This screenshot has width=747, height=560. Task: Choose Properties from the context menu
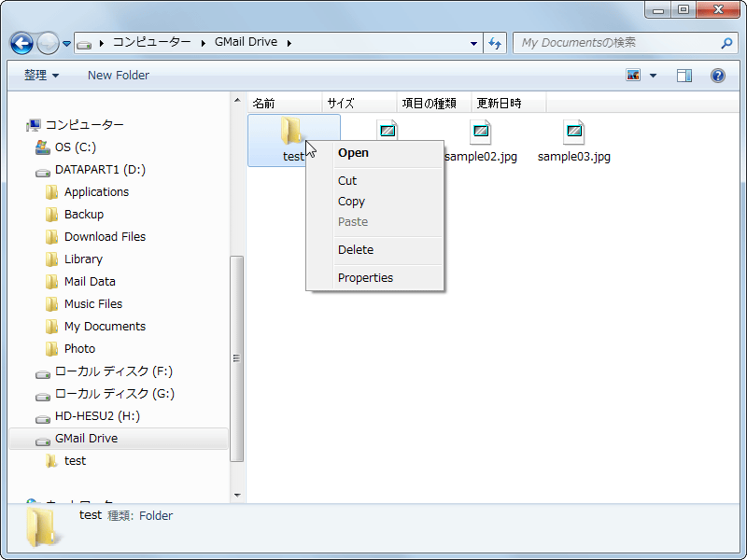375,277
